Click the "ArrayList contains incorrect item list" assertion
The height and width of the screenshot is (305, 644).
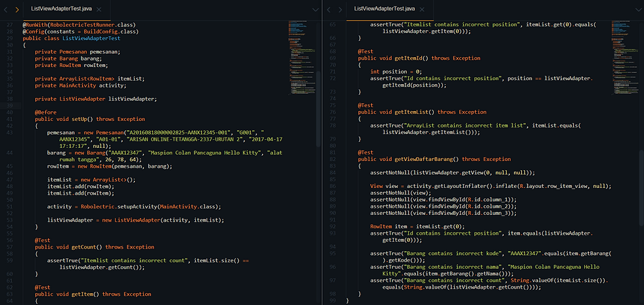(476, 129)
